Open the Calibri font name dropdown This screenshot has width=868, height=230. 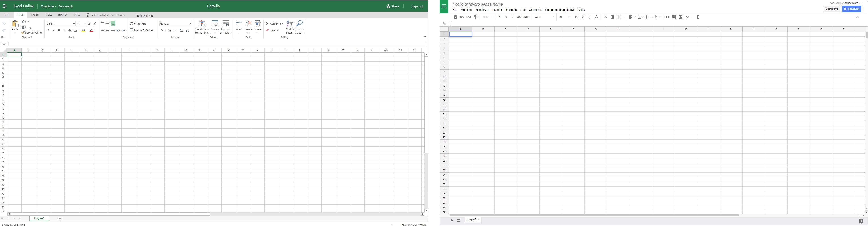[61, 24]
